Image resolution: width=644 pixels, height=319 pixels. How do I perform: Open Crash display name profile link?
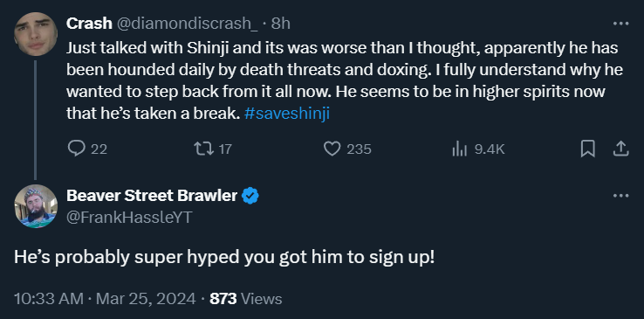coord(89,24)
